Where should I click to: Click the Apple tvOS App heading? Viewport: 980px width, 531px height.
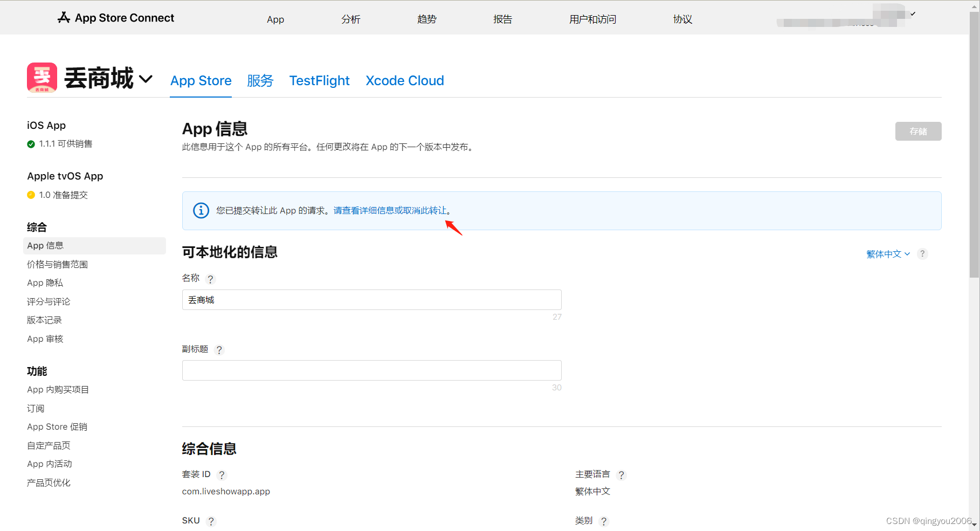point(65,176)
